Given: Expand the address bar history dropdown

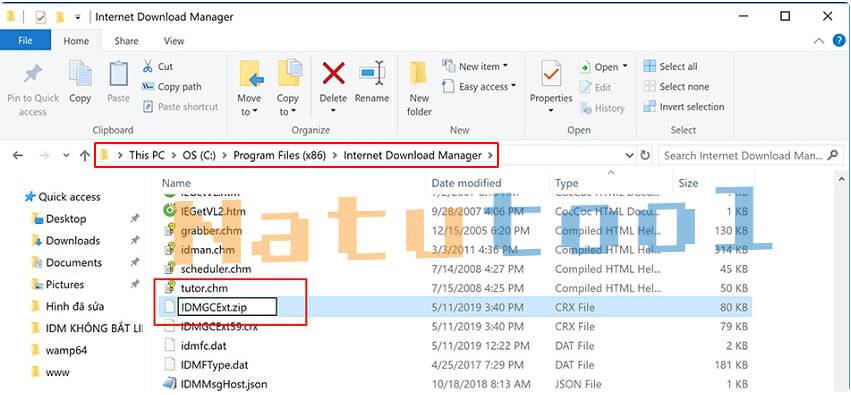Looking at the screenshot, I should coord(630,156).
